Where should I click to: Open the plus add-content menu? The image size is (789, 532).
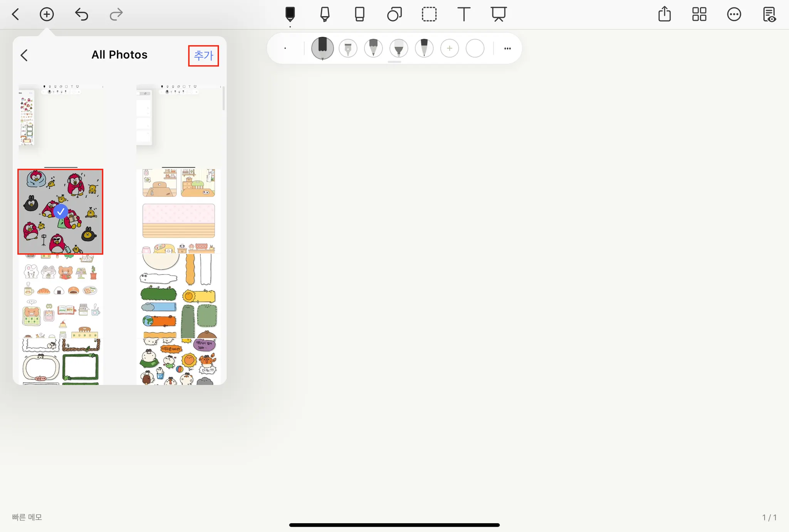(x=47, y=15)
